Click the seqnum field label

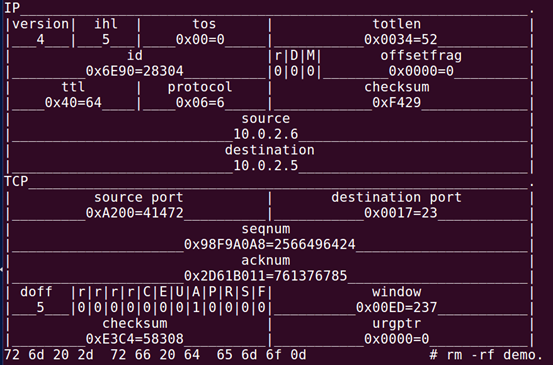coord(266,229)
